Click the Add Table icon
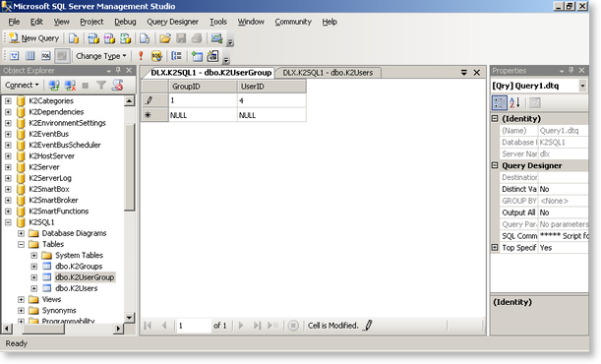The height and width of the screenshot is (364, 601). [x=197, y=56]
